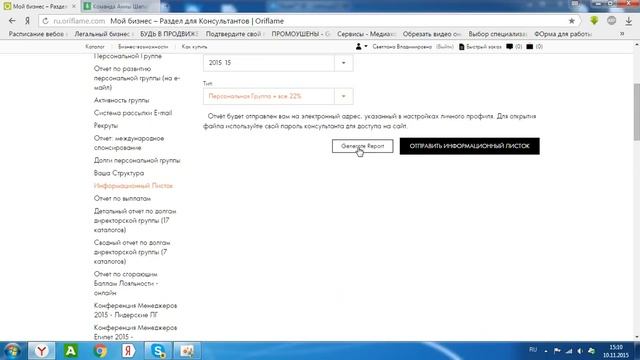The height and width of the screenshot is (360, 640).
Task: Open Сводный отчет по долгам sidebar item
Action: click(x=132, y=252)
